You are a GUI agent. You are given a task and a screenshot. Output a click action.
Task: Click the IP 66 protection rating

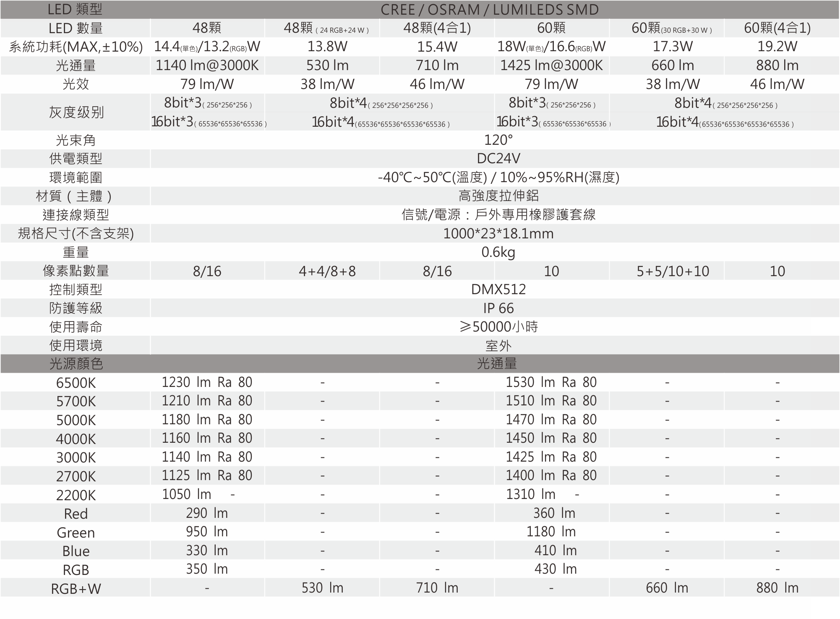click(x=498, y=308)
